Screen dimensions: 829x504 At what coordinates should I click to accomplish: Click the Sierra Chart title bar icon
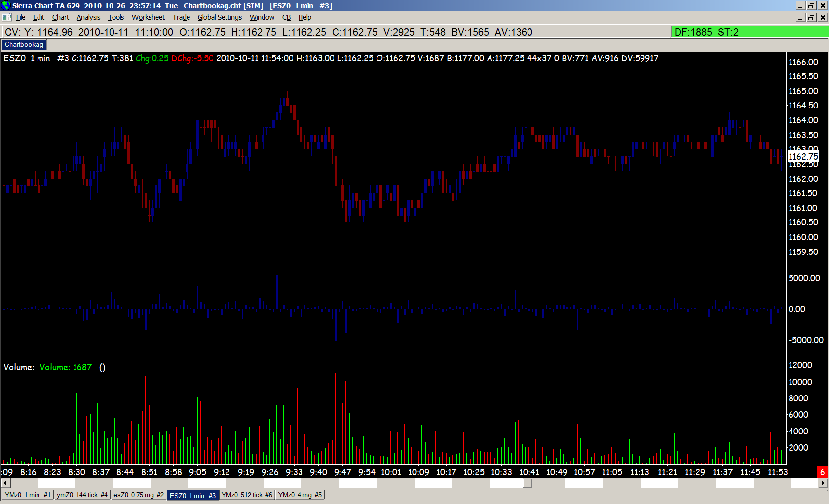[x=6, y=5]
